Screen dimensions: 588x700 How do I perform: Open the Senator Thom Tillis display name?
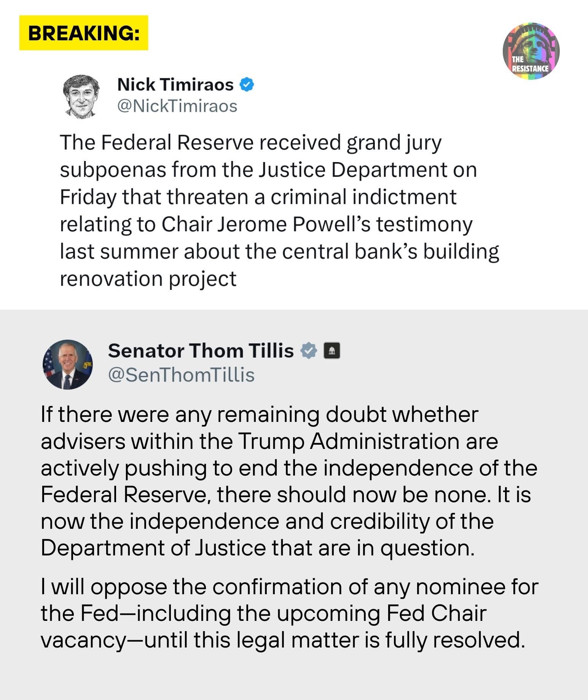pyautogui.click(x=201, y=350)
